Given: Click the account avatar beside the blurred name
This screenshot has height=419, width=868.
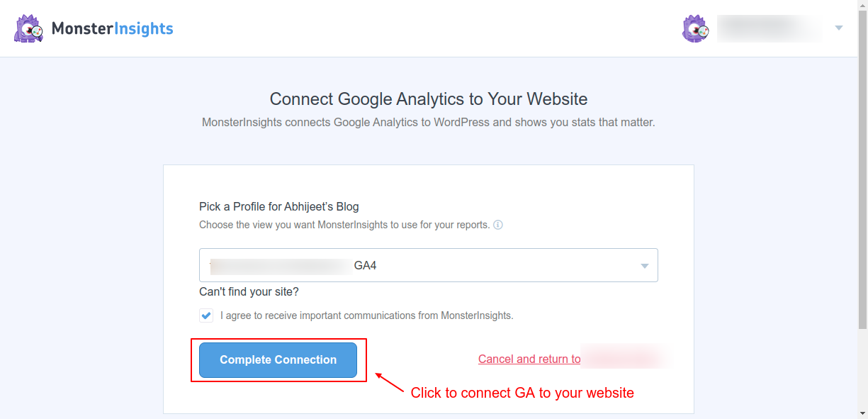Looking at the screenshot, I should click(695, 28).
